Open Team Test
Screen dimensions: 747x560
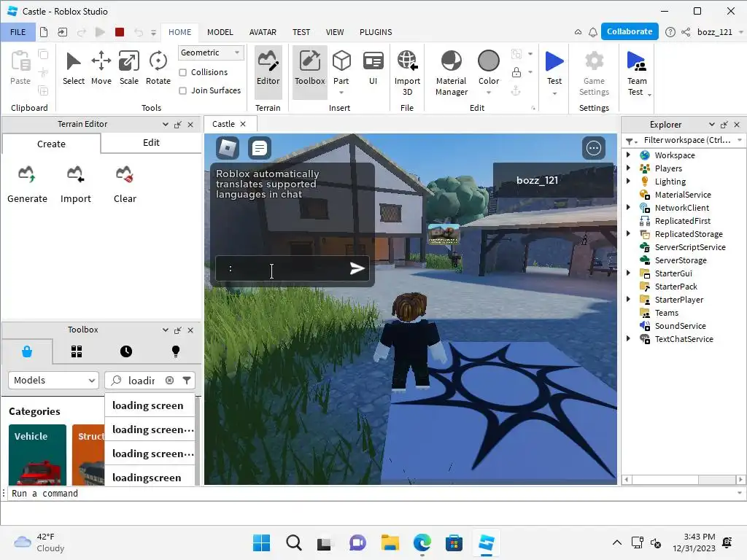pos(637,73)
